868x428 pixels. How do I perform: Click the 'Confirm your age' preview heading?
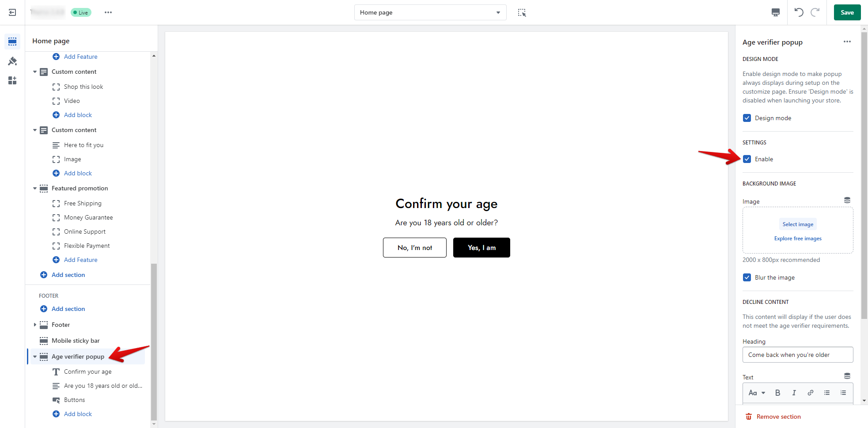click(x=447, y=204)
